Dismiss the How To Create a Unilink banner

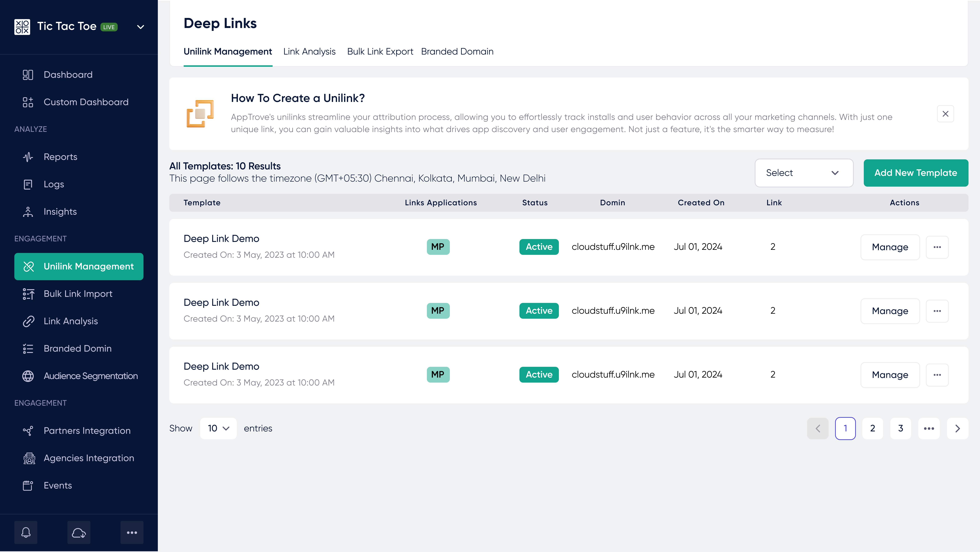coord(945,114)
